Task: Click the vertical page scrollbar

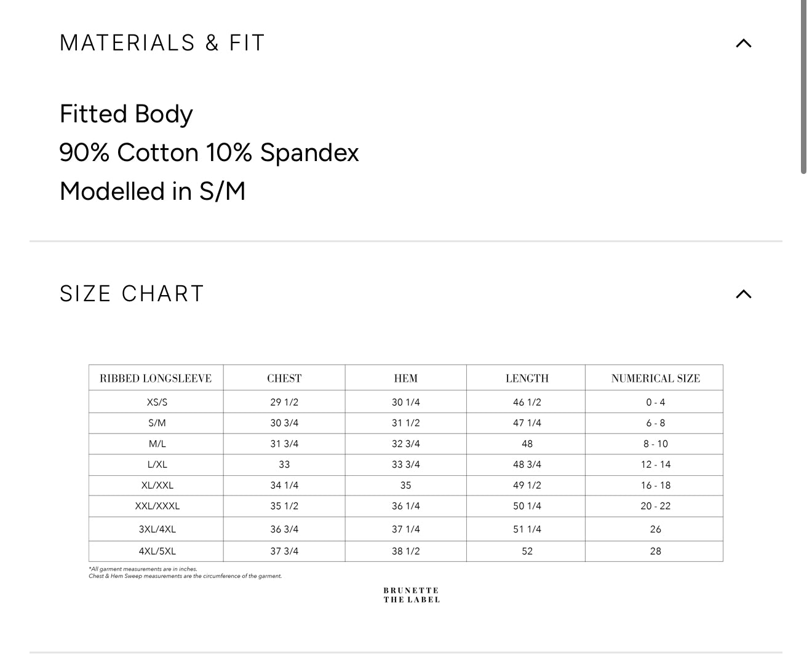Action: pyautogui.click(x=803, y=86)
